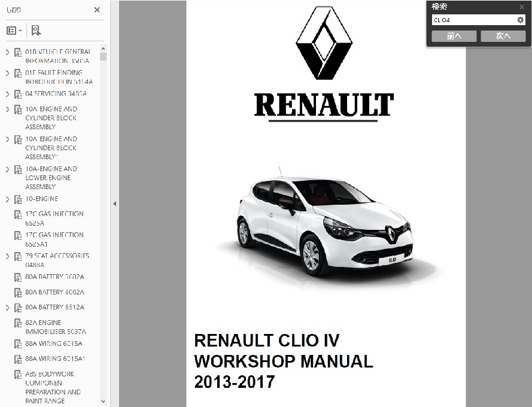The height and width of the screenshot is (407, 532).
Task: Open 17C GAS INJECTION 6525A1 bookmark
Action: pos(54,239)
